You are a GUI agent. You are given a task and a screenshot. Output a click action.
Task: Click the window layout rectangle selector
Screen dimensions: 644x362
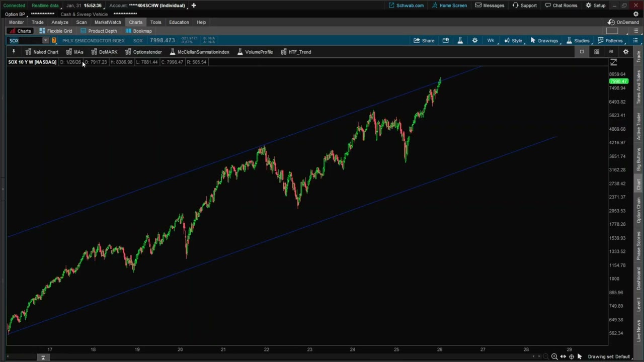coord(612,31)
